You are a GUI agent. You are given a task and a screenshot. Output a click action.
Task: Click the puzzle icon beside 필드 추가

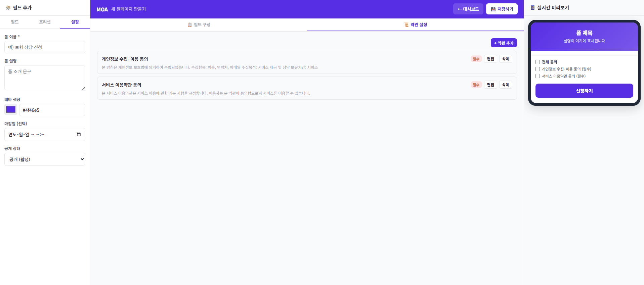(x=8, y=7)
